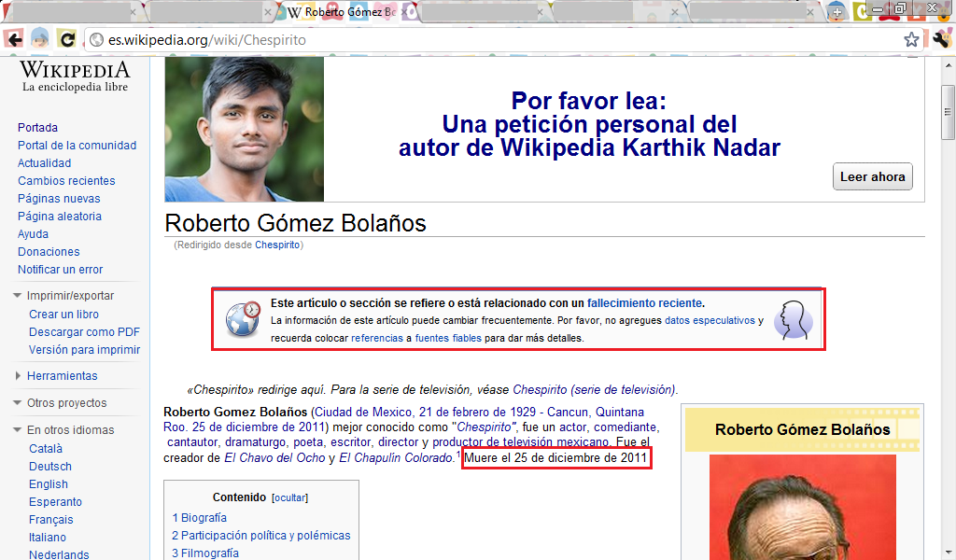Click the globe clock icon in notice box
The width and height of the screenshot is (956, 560).
(243, 319)
